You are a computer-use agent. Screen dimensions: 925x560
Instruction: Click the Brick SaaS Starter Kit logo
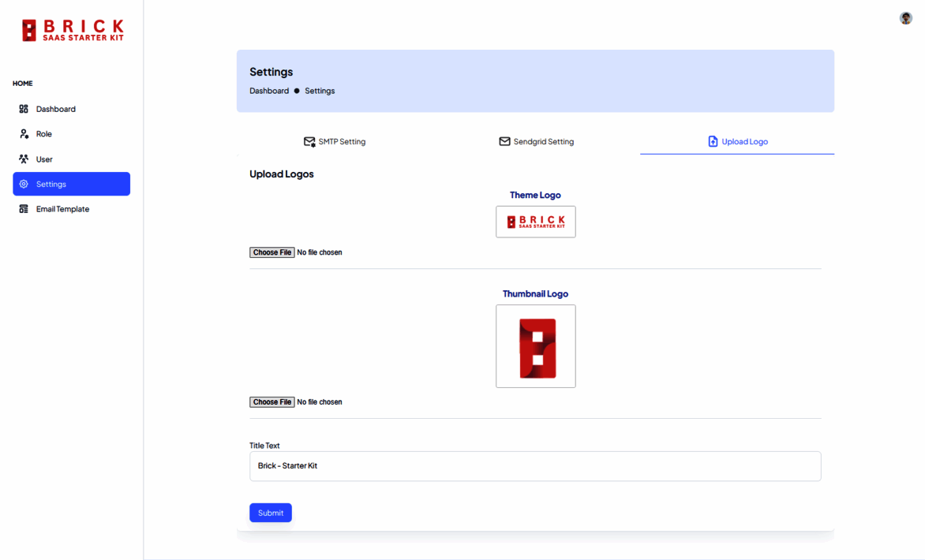tap(73, 31)
